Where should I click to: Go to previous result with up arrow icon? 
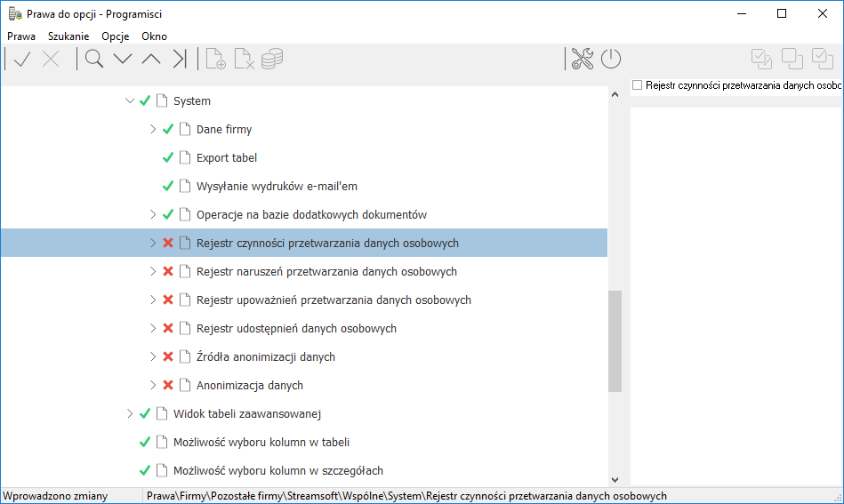click(151, 59)
